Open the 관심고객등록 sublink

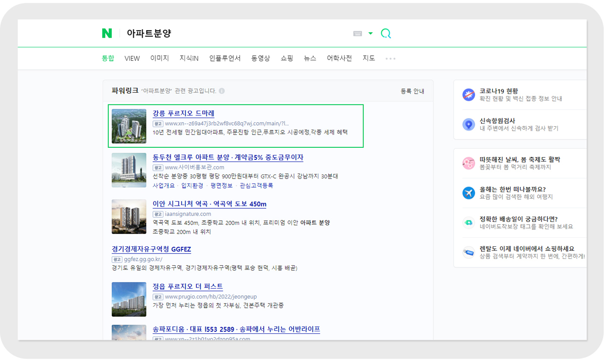(x=256, y=186)
